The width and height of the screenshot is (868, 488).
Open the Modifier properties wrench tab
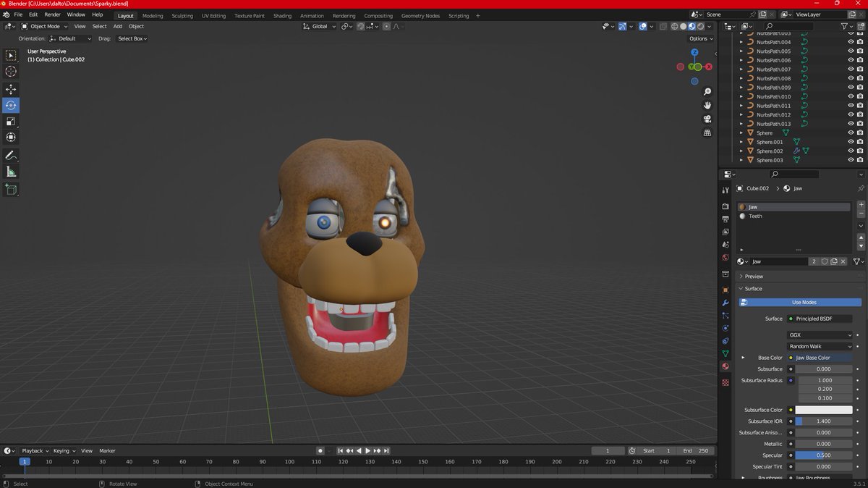(x=726, y=303)
